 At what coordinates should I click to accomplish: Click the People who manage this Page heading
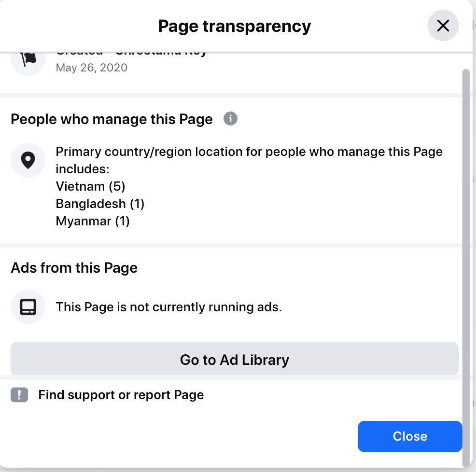112,119
